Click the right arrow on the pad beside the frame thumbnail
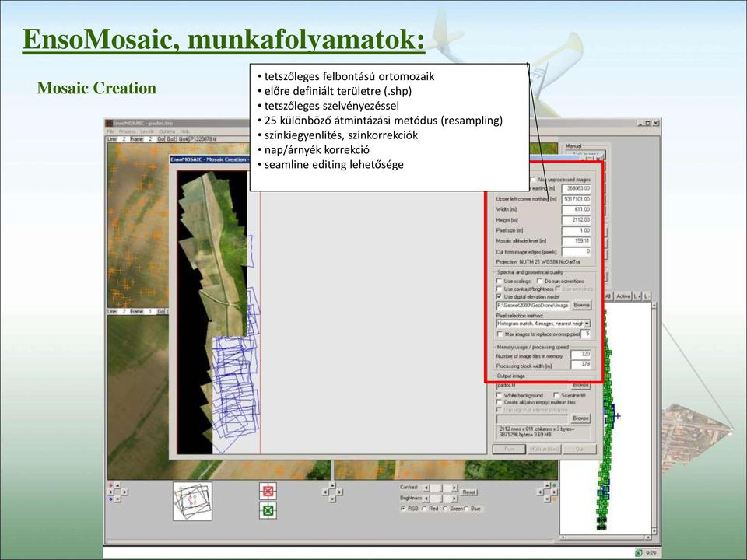 tap(124, 492)
